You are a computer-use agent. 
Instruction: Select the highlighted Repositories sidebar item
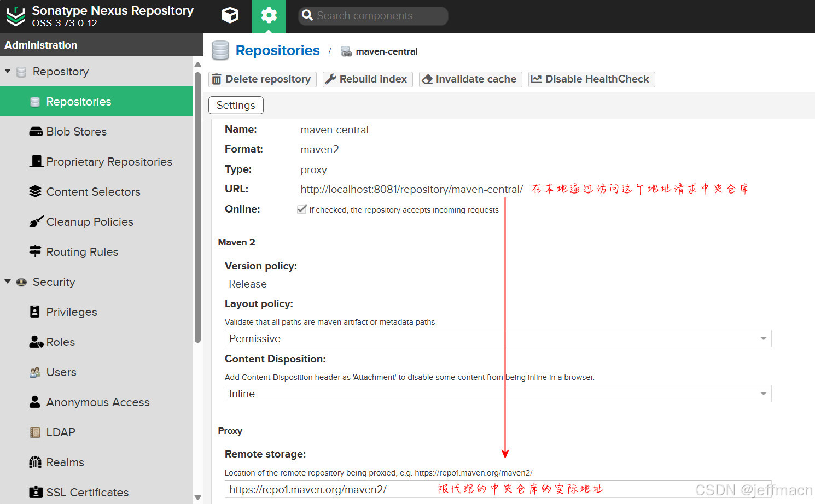point(96,102)
